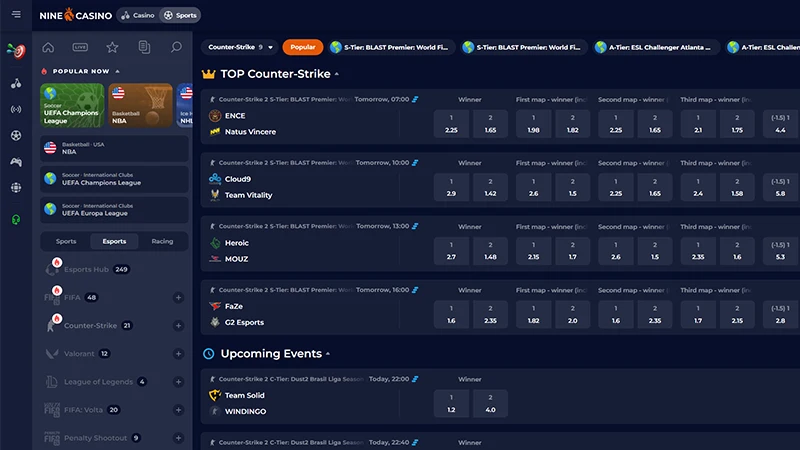Select the Sports tab in sidebar
Image resolution: width=800 pixels, height=450 pixels.
tap(66, 241)
